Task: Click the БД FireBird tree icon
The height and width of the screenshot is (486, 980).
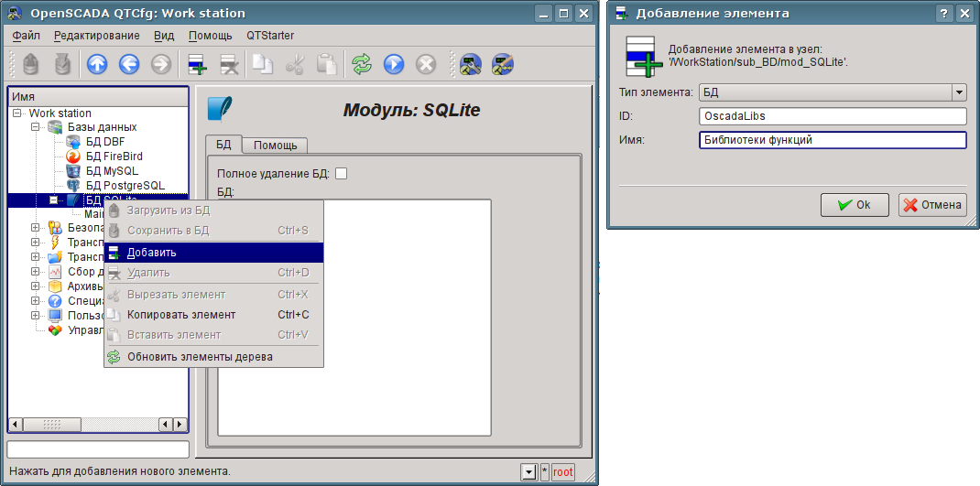Action: (74, 157)
